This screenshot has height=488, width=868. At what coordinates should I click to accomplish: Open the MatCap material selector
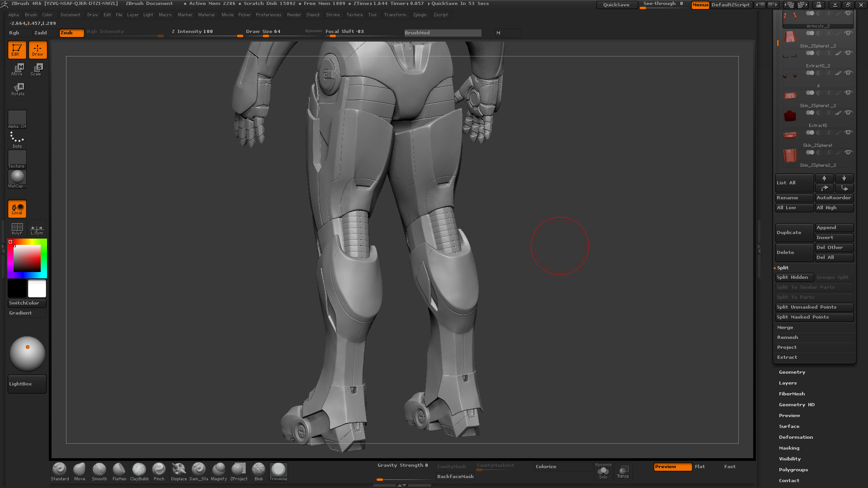[x=17, y=179]
